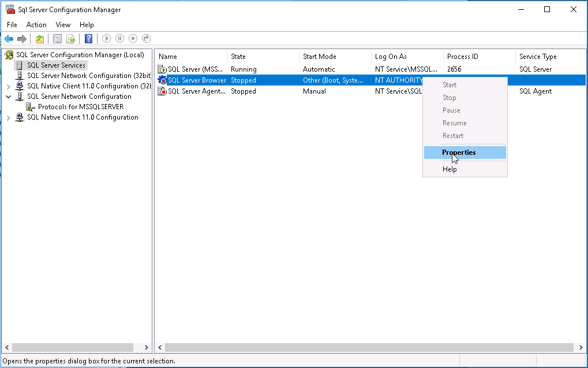The width and height of the screenshot is (588, 368).
Task: Choose Help in the context menu
Action: [465, 169]
